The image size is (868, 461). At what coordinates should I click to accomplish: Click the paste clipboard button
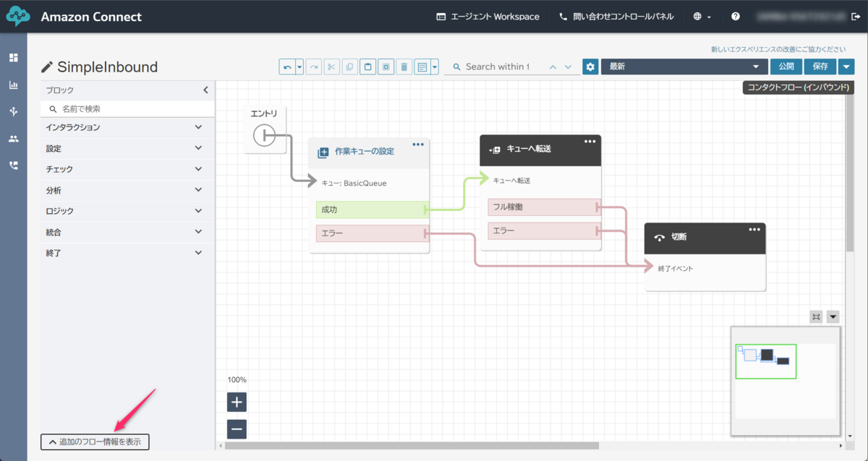point(367,67)
